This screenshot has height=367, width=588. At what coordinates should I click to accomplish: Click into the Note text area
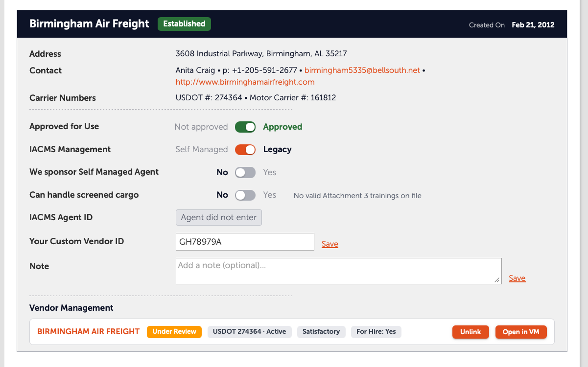[x=339, y=271]
